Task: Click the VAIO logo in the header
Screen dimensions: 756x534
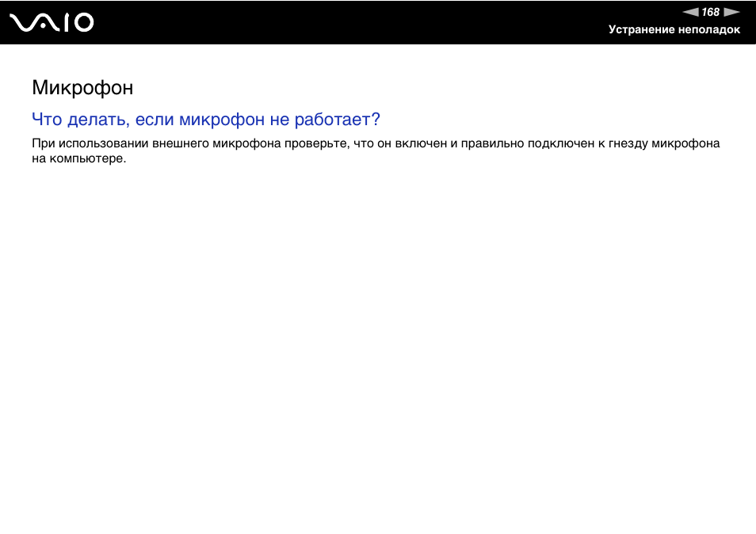Action: 52,23
